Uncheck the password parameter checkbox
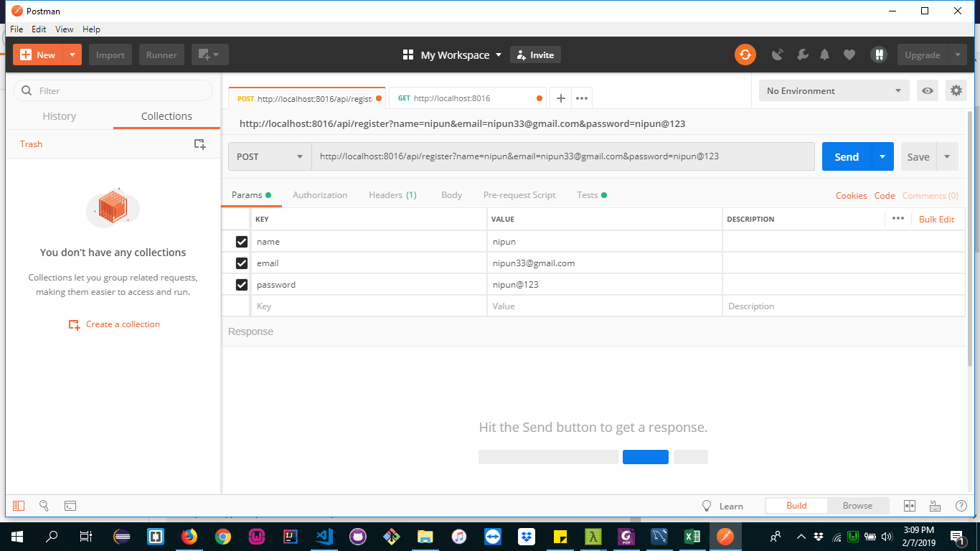 (242, 285)
